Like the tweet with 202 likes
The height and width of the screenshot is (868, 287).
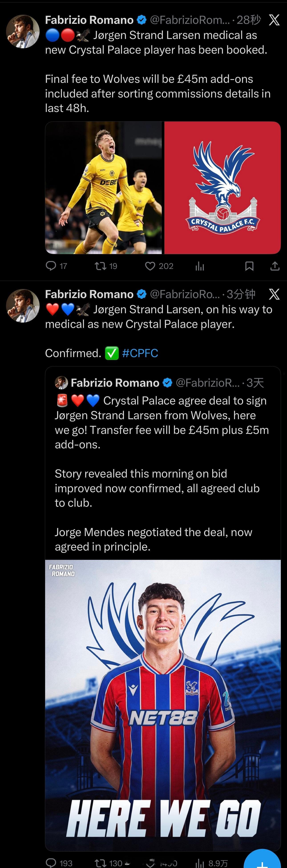[x=150, y=266]
